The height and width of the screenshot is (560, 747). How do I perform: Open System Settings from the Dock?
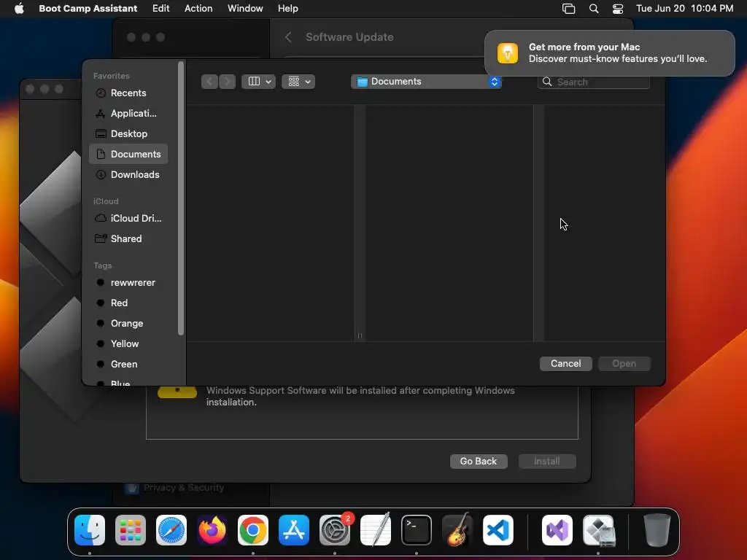pos(335,530)
